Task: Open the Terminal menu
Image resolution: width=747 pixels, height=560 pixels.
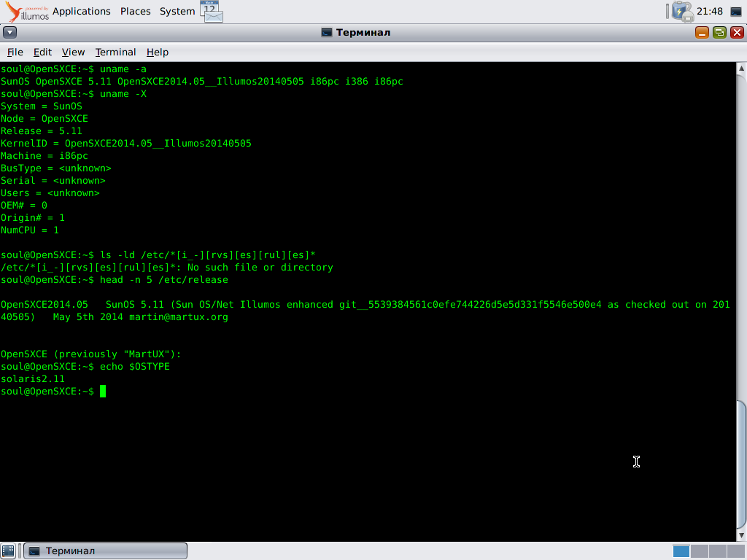Action: (x=115, y=52)
